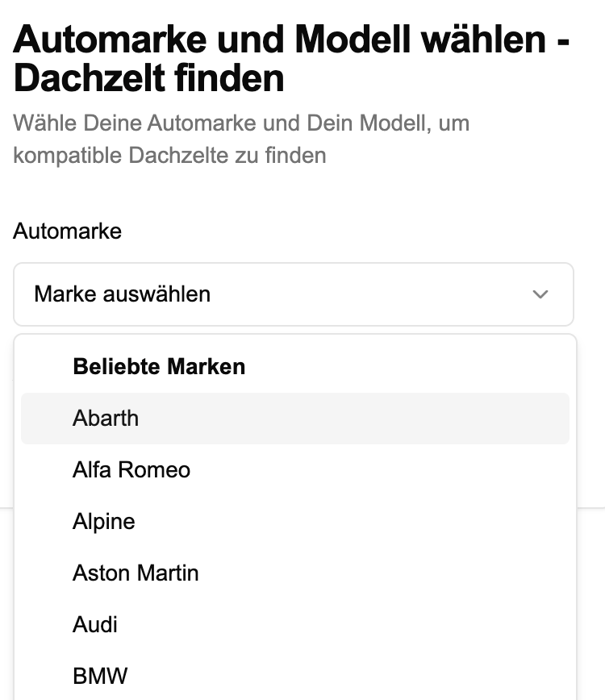Open the 'Marke auswählen' combo box
The image size is (605, 700).
(x=294, y=294)
